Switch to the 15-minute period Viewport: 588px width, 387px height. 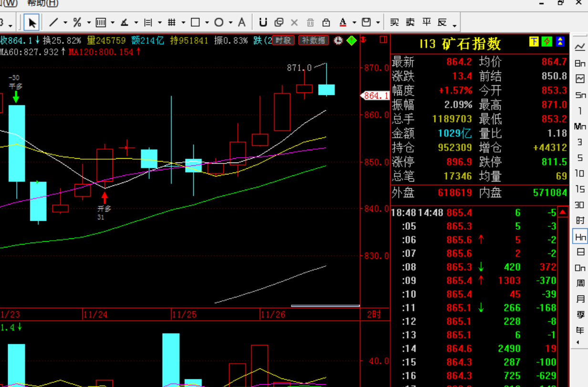point(580,189)
